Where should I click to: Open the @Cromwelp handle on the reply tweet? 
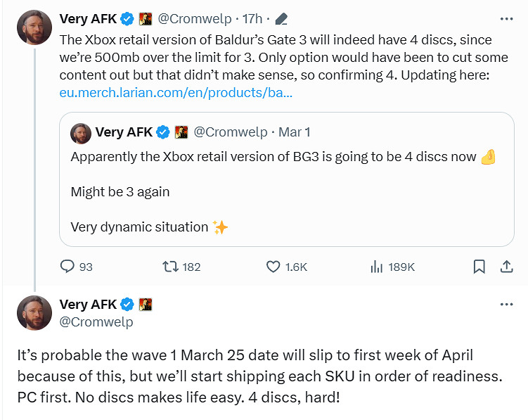96,322
